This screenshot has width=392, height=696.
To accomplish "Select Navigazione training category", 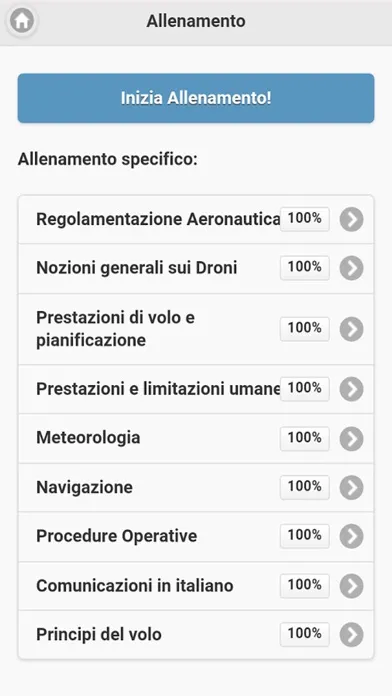I will [196, 487].
